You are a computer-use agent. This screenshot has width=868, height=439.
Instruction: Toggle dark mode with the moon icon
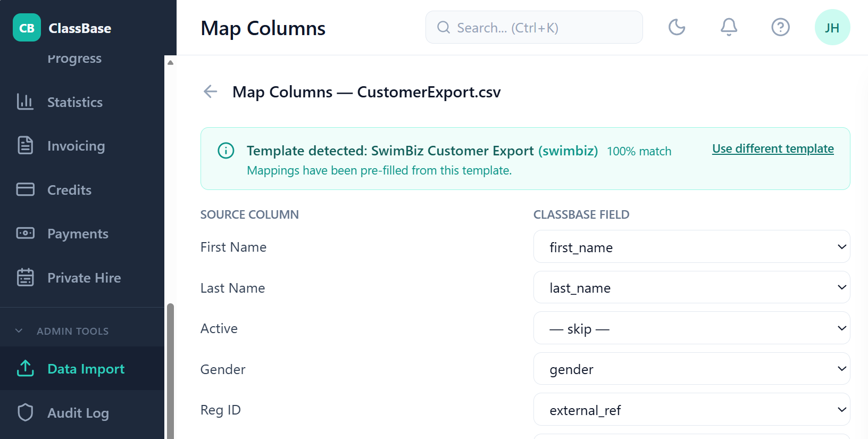coord(677,27)
